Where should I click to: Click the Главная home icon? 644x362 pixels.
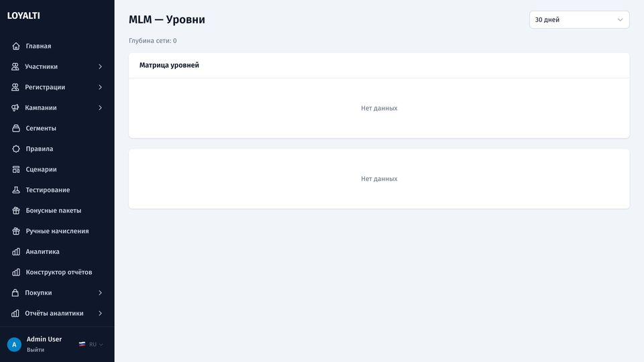[x=16, y=46]
